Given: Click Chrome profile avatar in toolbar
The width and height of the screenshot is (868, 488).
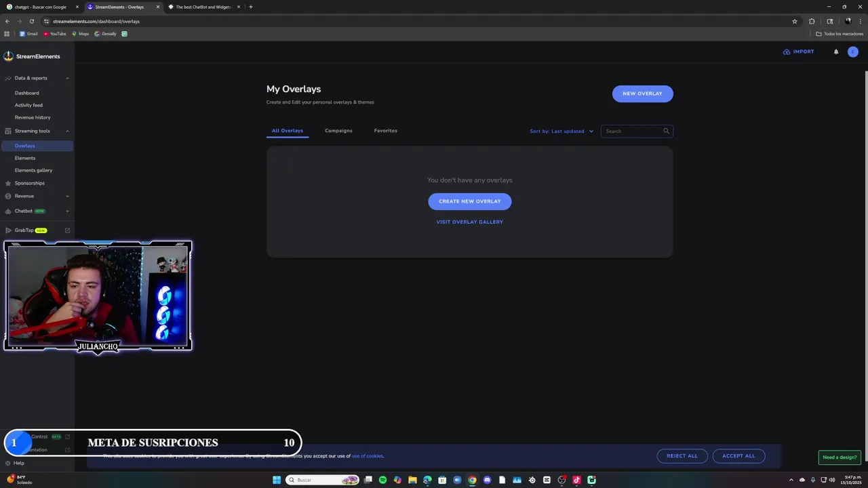Looking at the screenshot, I should [x=848, y=21].
